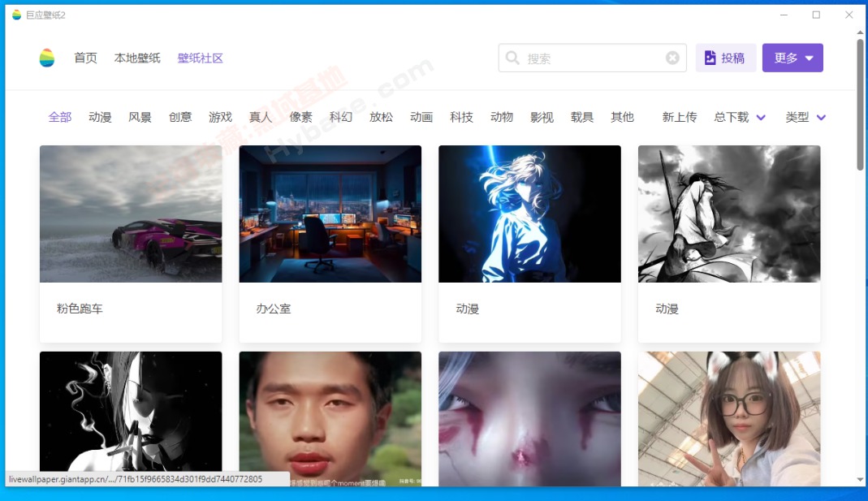Sort by 新上传
868x501 pixels.
680,118
